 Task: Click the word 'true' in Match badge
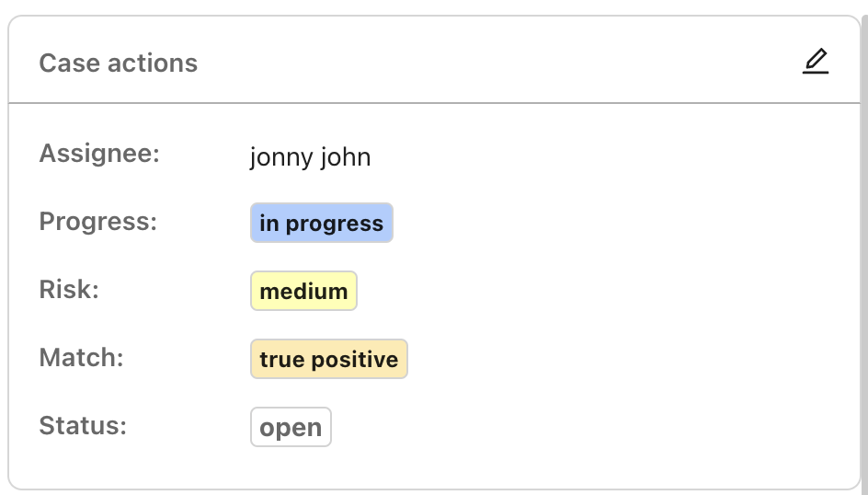pos(281,360)
